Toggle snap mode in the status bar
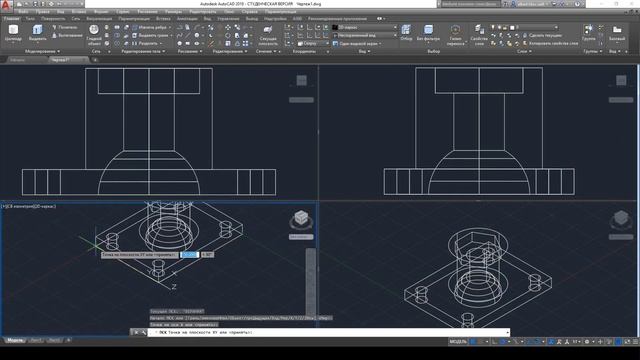640x360 pixels. pyautogui.click(x=481, y=342)
